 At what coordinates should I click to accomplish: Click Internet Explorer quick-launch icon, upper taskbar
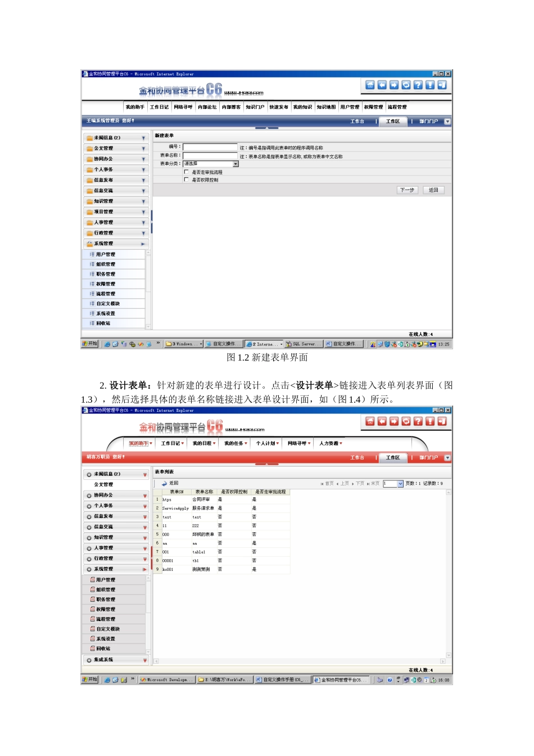tap(107, 344)
